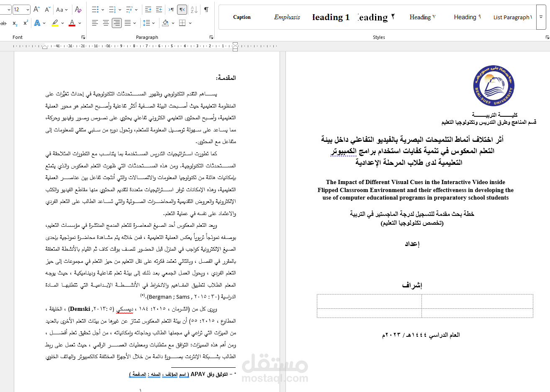Show or hide paragraph marks
The image size is (550, 392).
point(206,9)
